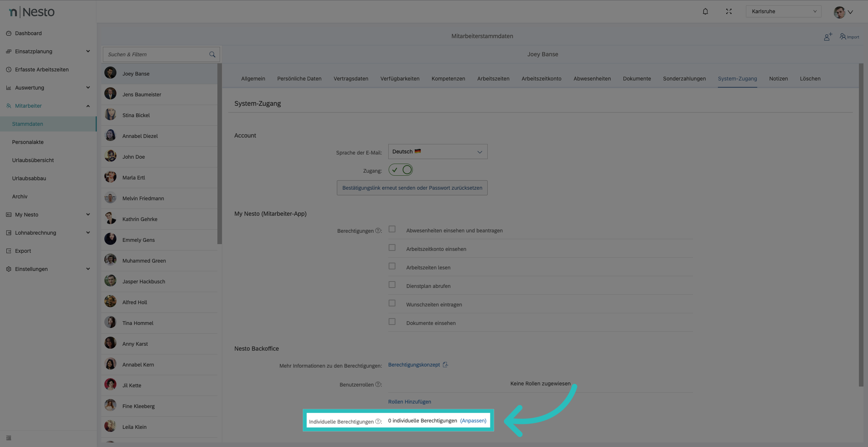Tick the Dokumente einsehen checkbox

click(392, 322)
